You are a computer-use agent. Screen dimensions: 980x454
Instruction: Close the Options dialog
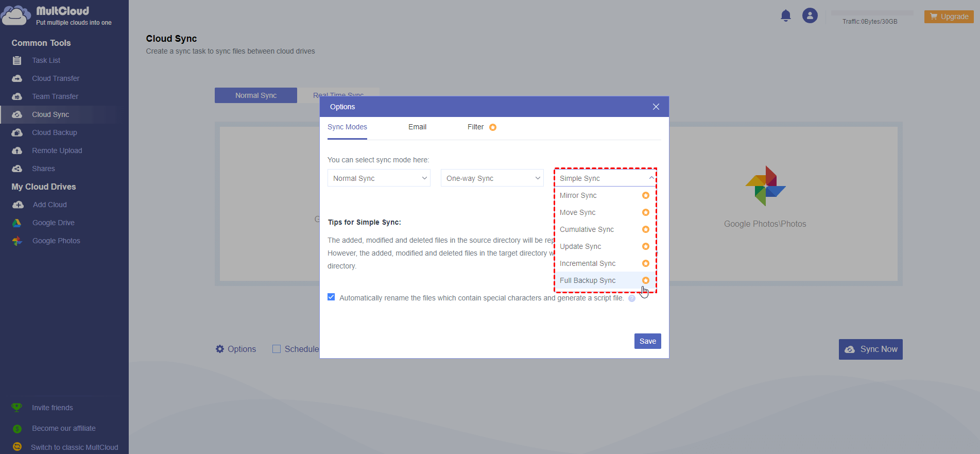(x=656, y=107)
